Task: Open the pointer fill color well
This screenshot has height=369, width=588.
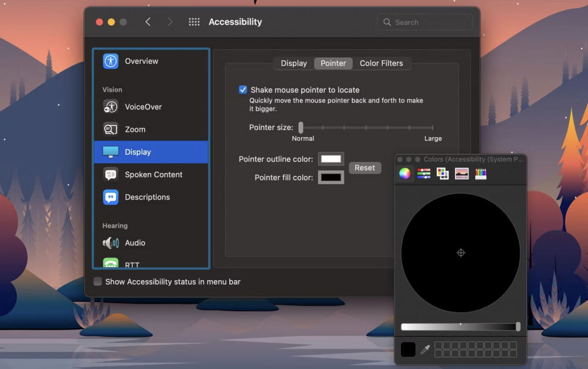Action: point(331,177)
